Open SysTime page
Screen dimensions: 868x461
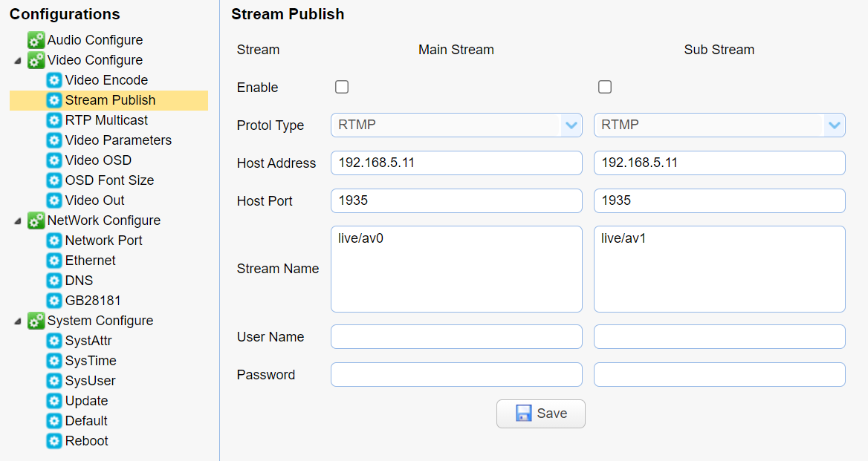pos(90,360)
